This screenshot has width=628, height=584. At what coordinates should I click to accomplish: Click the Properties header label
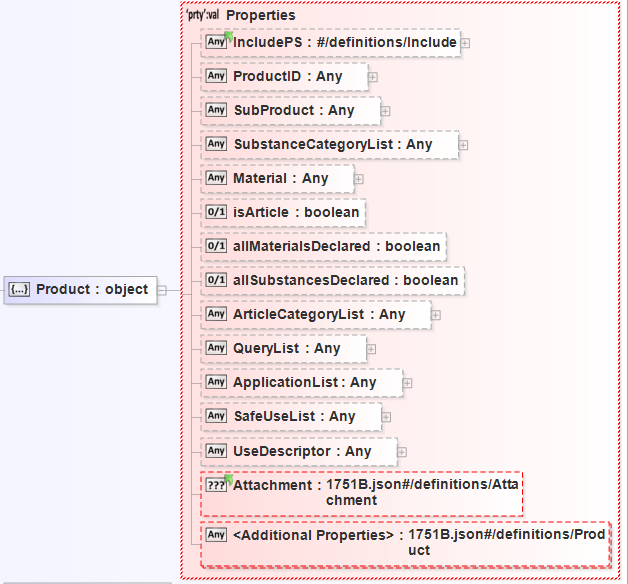(x=260, y=16)
